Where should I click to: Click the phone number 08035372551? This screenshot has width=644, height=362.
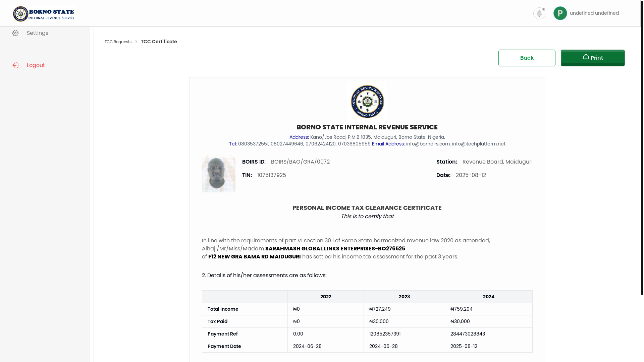click(253, 144)
